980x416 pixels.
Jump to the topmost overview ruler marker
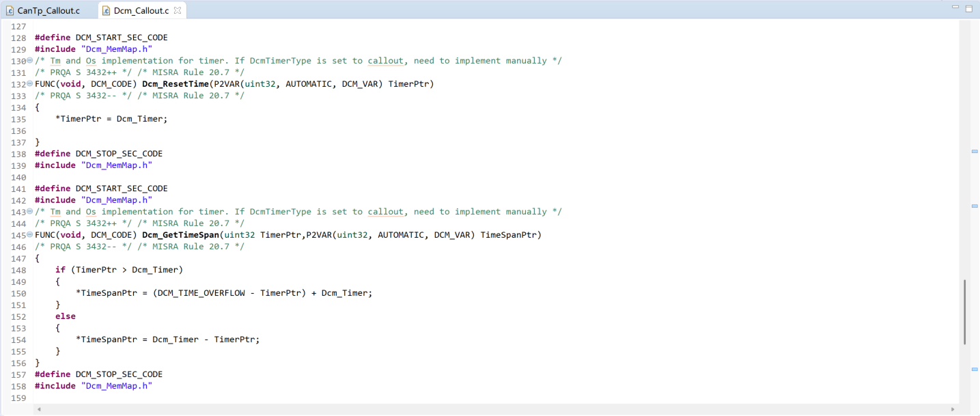pos(975,151)
